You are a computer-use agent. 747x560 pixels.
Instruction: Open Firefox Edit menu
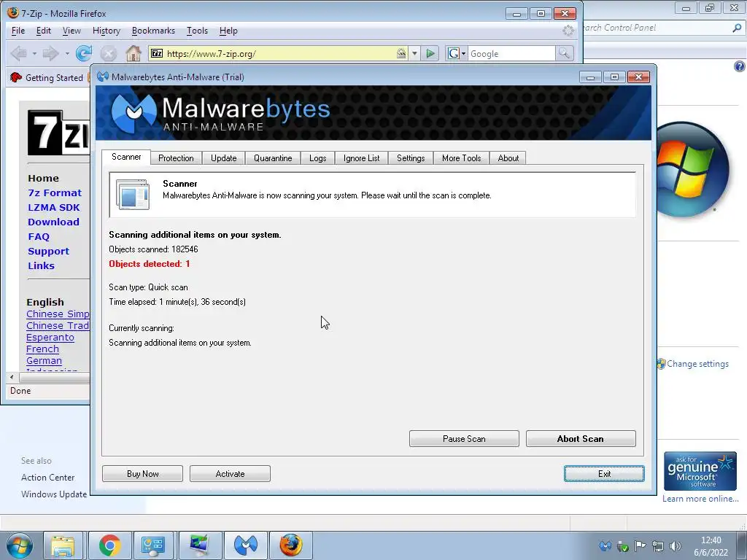coord(43,31)
